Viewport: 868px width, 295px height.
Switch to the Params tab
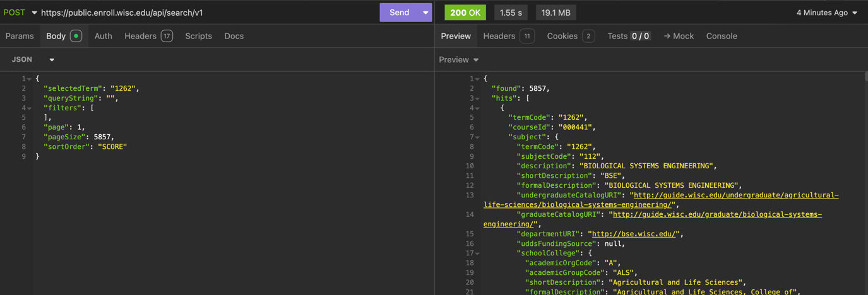pos(20,36)
